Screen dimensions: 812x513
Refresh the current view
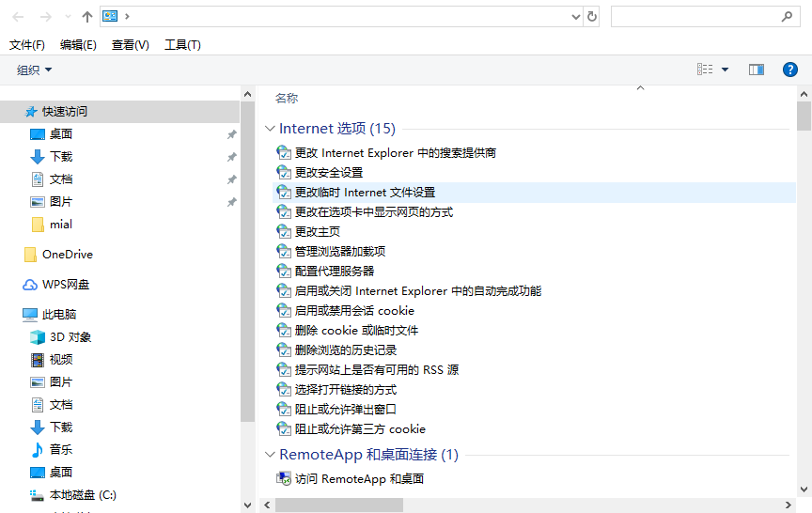(x=591, y=17)
